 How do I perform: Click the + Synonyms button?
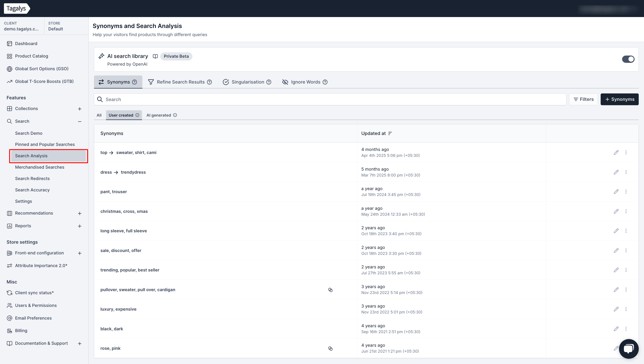(x=619, y=99)
